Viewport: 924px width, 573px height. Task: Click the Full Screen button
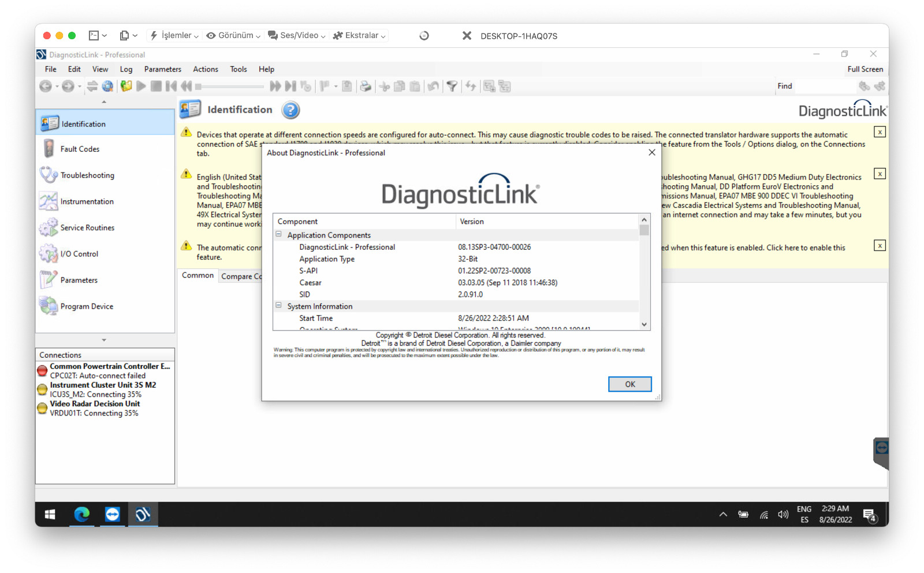pos(865,69)
